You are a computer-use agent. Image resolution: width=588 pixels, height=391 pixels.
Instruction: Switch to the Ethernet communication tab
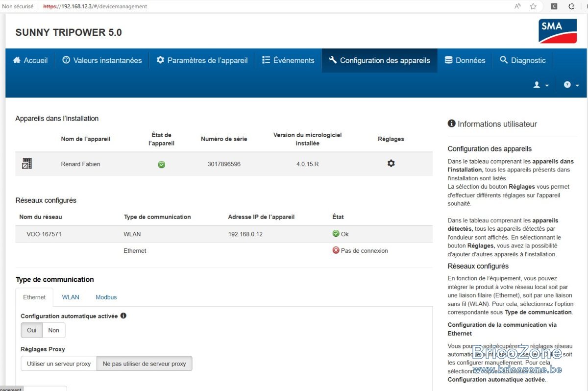pyautogui.click(x=34, y=297)
